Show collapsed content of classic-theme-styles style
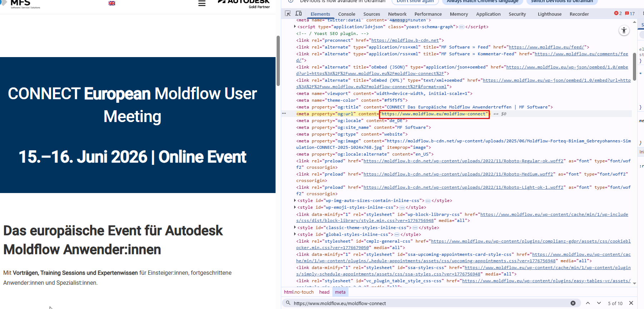 [x=415, y=228]
